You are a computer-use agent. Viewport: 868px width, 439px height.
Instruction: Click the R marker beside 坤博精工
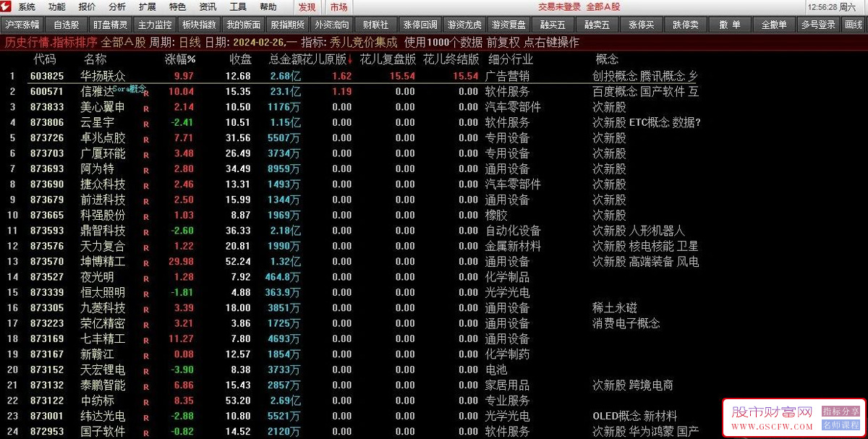(147, 263)
